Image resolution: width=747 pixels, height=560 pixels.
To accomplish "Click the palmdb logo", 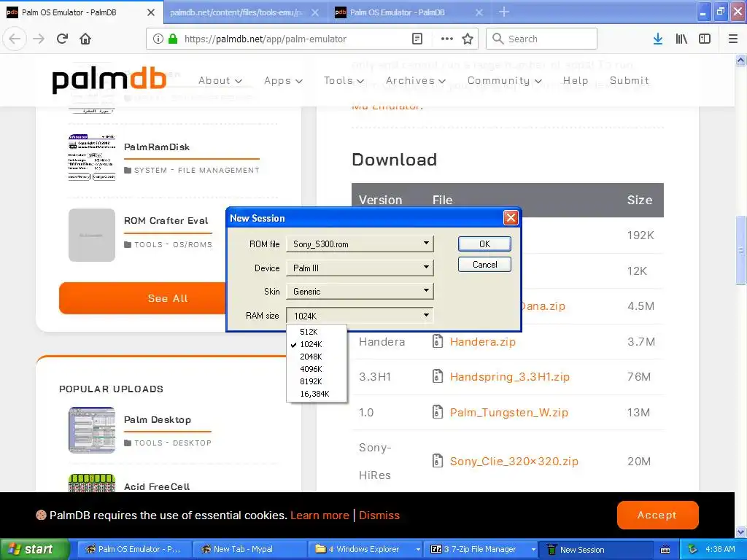I will [109, 79].
